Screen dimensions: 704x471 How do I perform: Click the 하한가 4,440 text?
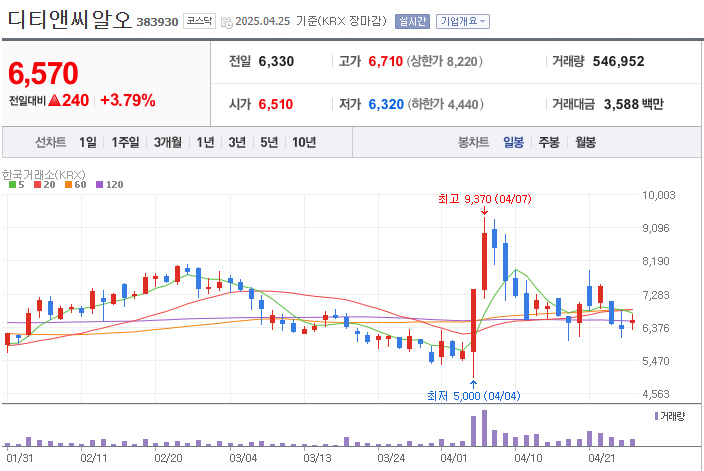pos(445,104)
